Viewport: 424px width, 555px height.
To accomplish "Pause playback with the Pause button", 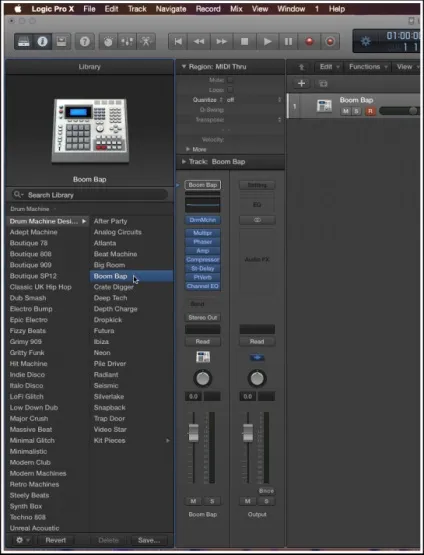I will [288, 42].
